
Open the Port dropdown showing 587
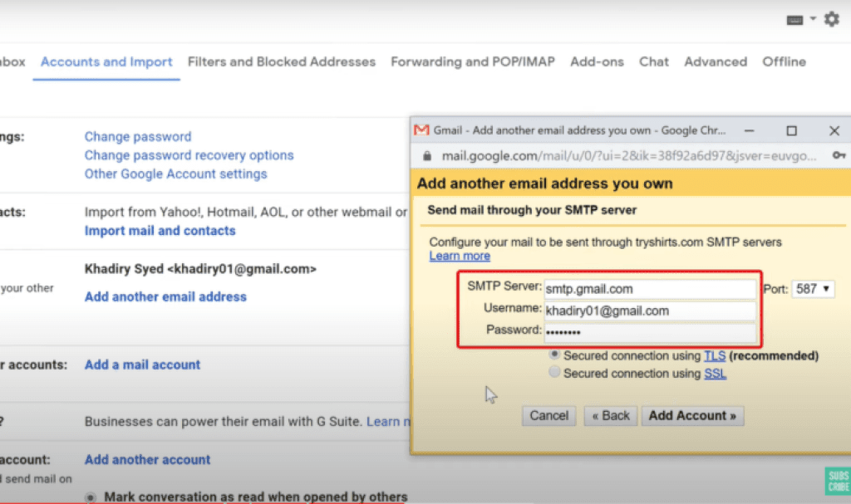[813, 288]
